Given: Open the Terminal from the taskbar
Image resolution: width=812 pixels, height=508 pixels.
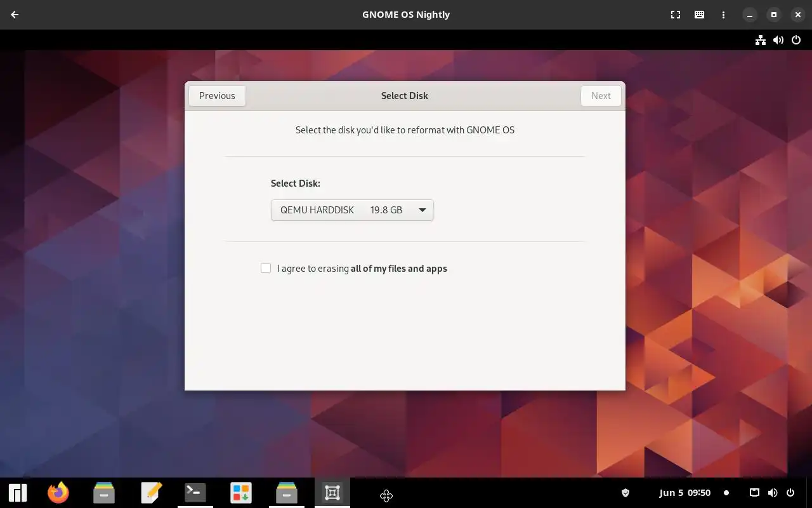Looking at the screenshot, I should pyautogui.click(x=195, y=493).
